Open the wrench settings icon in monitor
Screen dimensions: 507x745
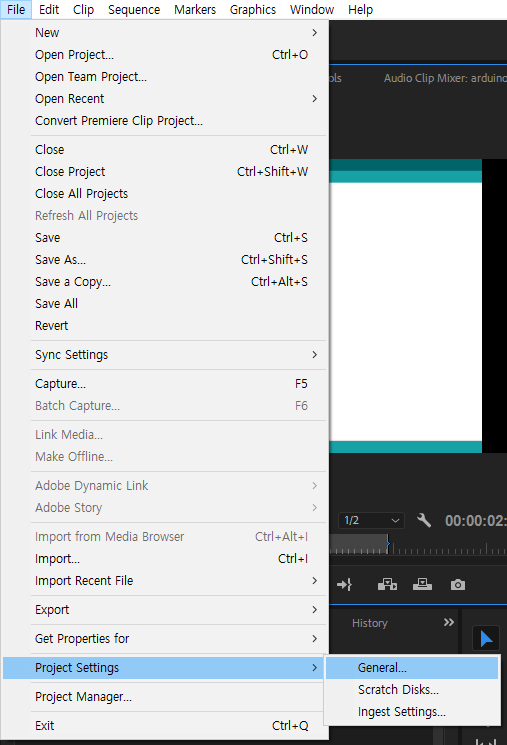click(x=424, y=520)
